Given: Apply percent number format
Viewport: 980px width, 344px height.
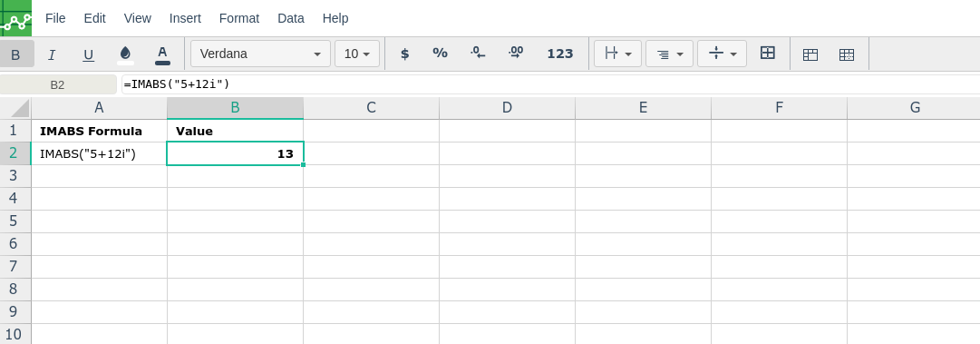Looking at the screenshot, I should pos(440,54).
